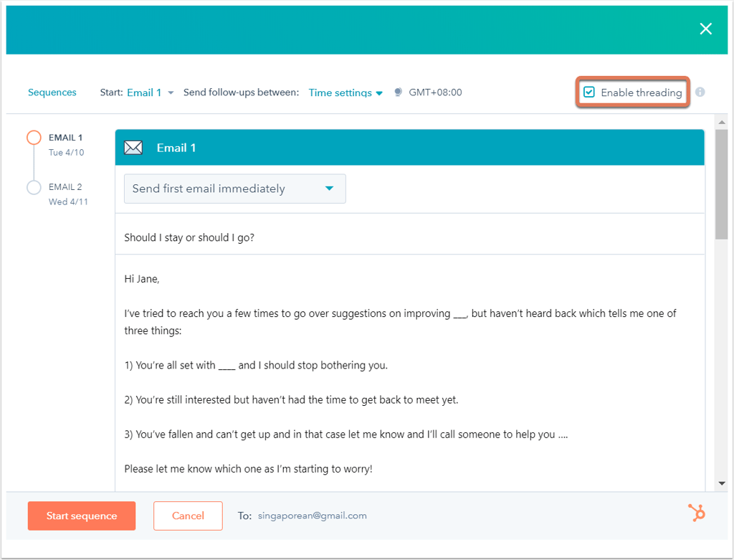Select the EMAIL 2 step circle in timeline

(34, 187)
